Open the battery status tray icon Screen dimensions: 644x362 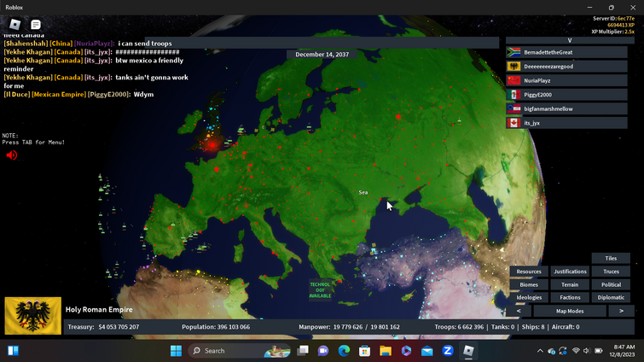click(599, 351)
